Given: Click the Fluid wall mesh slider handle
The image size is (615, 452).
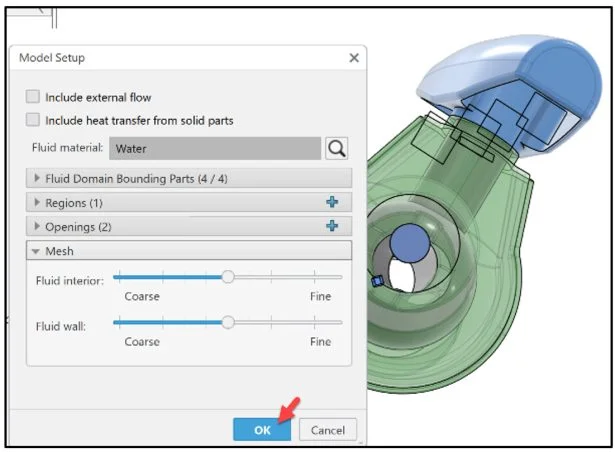Looking at the screenshot, I should tap(228, 322).
